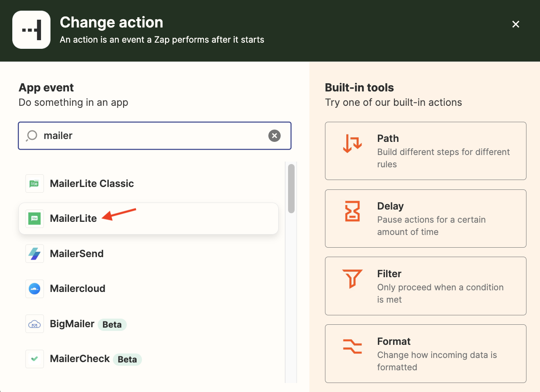
Task: Select MailerLite from the app list
Action: [73, 219]
